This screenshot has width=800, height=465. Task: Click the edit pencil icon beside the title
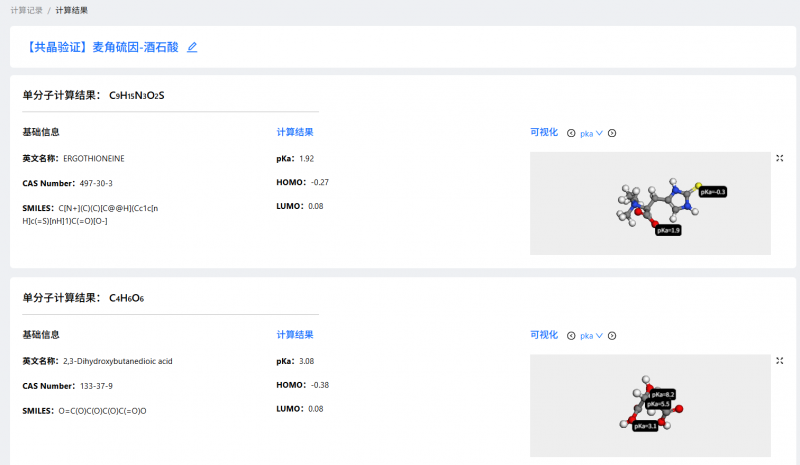pos(192,47)
